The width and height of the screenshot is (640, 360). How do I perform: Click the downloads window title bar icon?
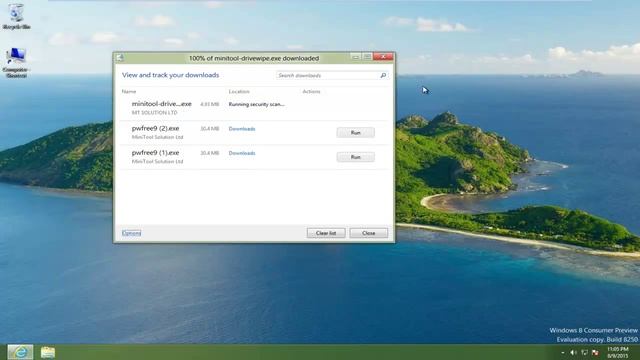click(x=120, y=58)
